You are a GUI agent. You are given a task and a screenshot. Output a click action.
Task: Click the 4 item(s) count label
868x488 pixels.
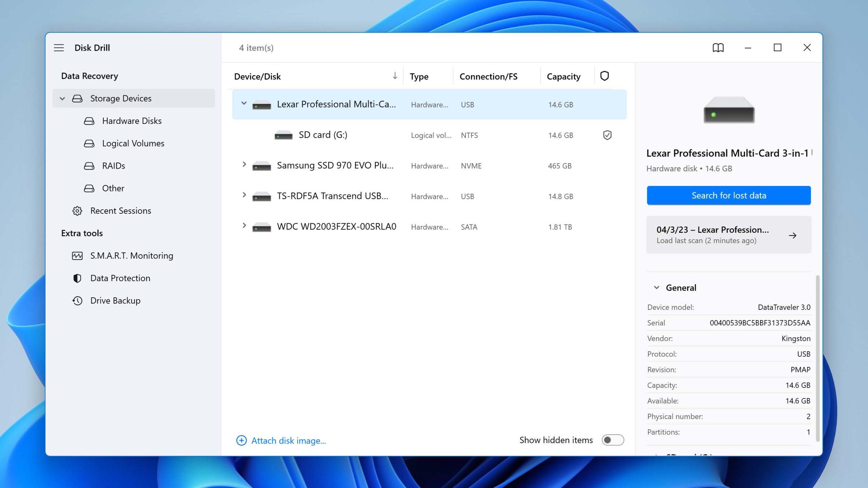click(256, 48)
